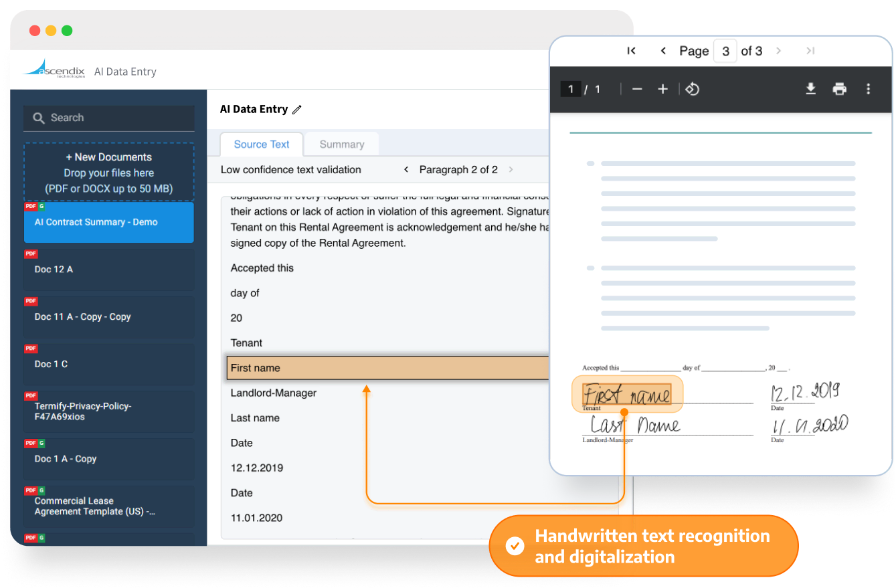The image size is (896, 588).
Task: Jump to last page in viewer
Action: pos(810,51)
